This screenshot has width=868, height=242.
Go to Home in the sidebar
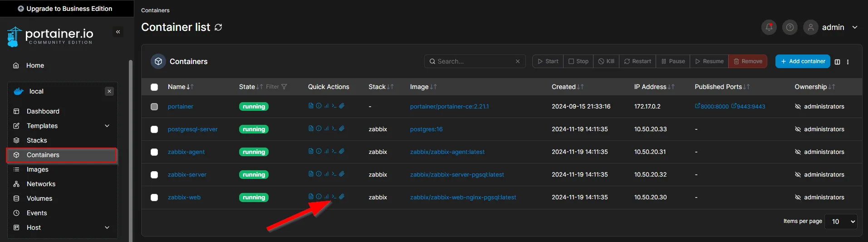click(35, 65)
